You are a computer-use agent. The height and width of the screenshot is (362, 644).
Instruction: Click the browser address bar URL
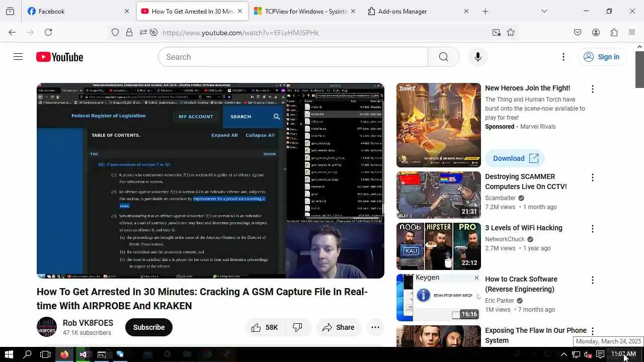[x=240, y=33]
